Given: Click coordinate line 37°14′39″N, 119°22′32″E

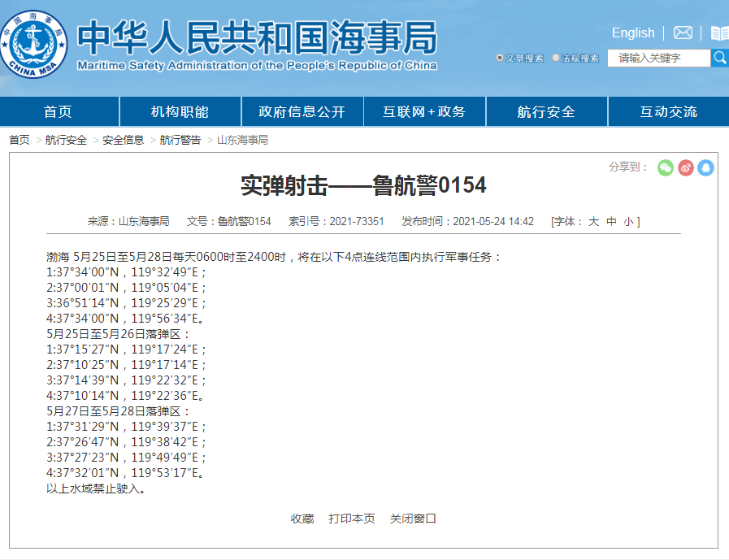Looking at the screenshot, I should tap(127, 380).
